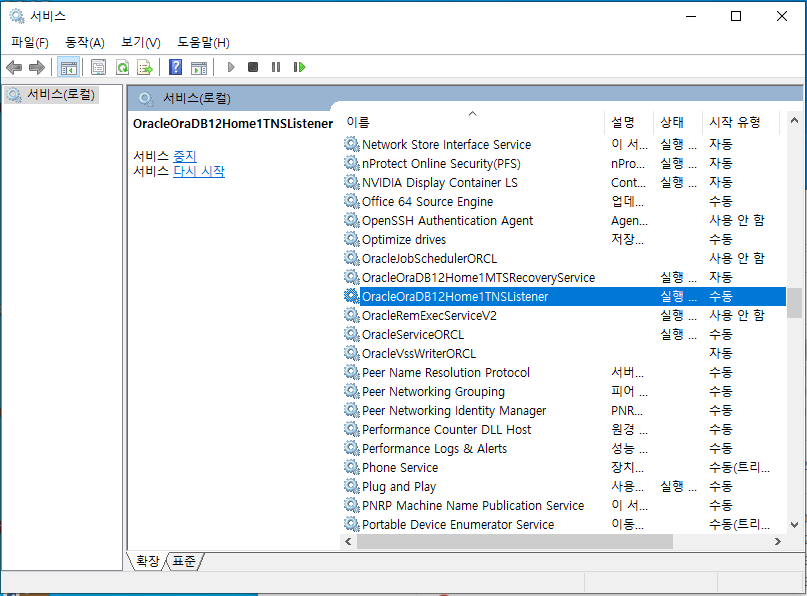Viewport: 807px width, 596px height.
Task: Select Performance Logs & Alerts service
Action: click(x=434, y=449)
